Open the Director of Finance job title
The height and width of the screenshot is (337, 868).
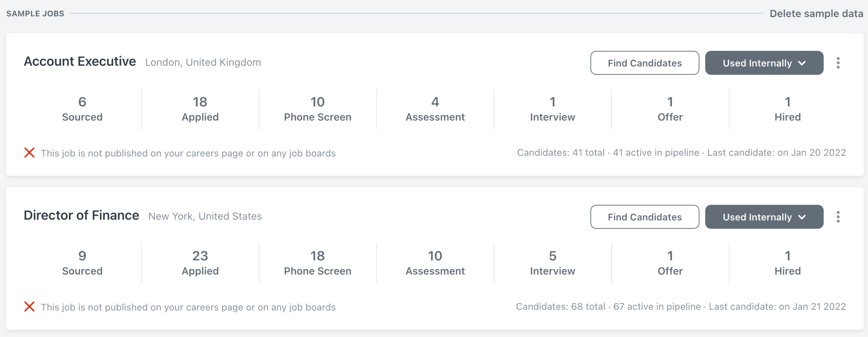coord(81,215)
